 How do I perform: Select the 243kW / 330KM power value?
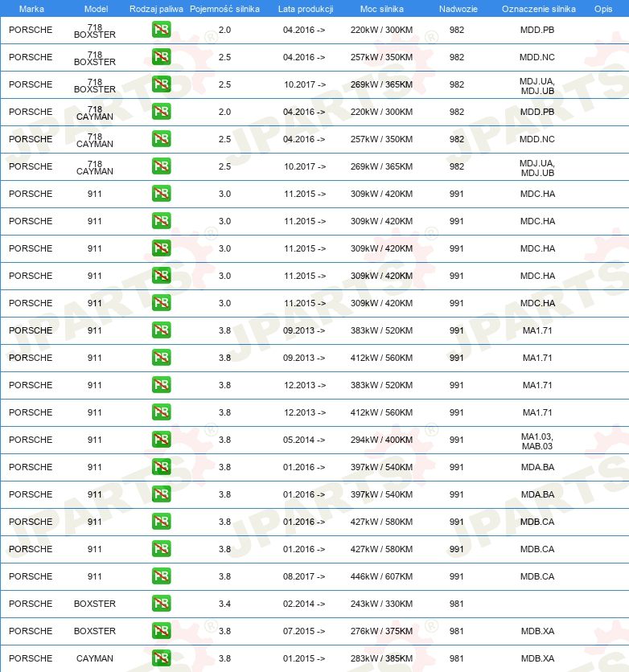point(381,604)
